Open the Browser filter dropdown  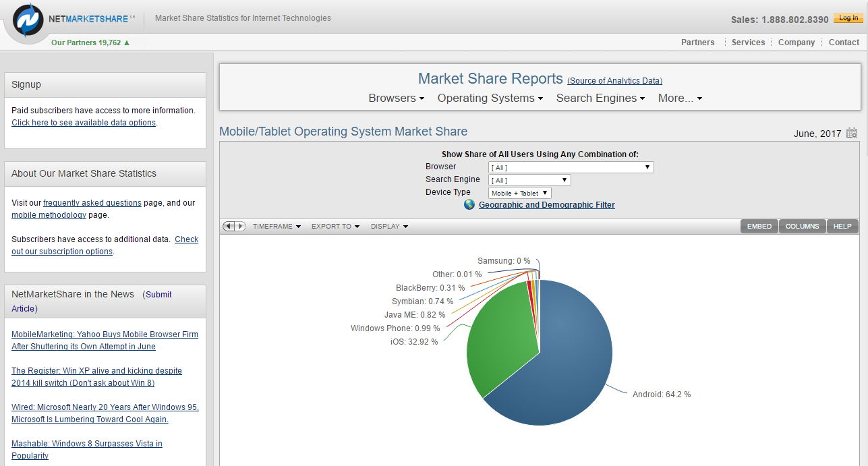[x=571, y=167]
